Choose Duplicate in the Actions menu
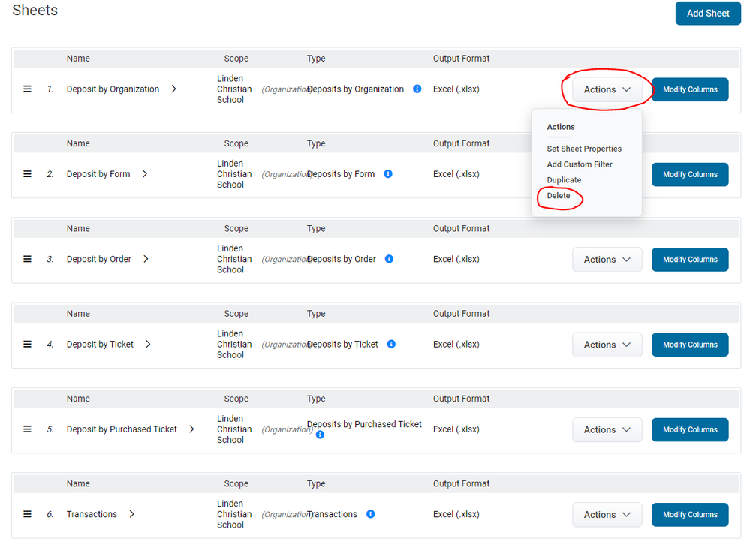The image size is (750, 560). tap(564, 180)
